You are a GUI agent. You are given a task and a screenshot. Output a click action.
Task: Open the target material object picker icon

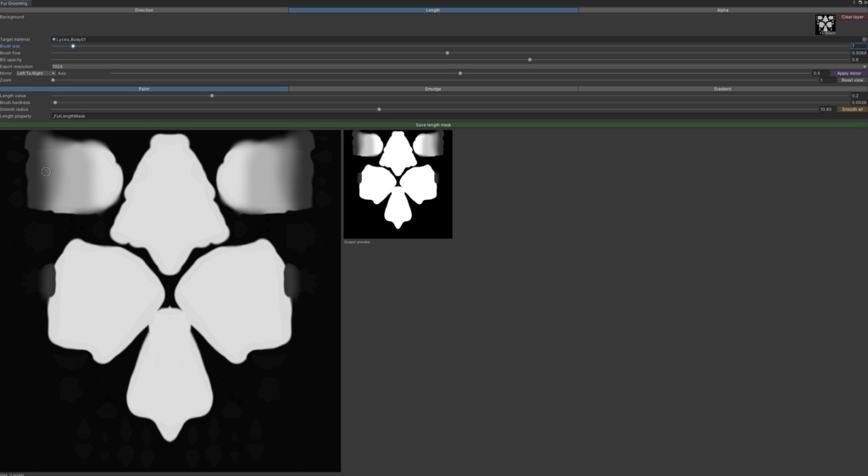coord(864,39)
